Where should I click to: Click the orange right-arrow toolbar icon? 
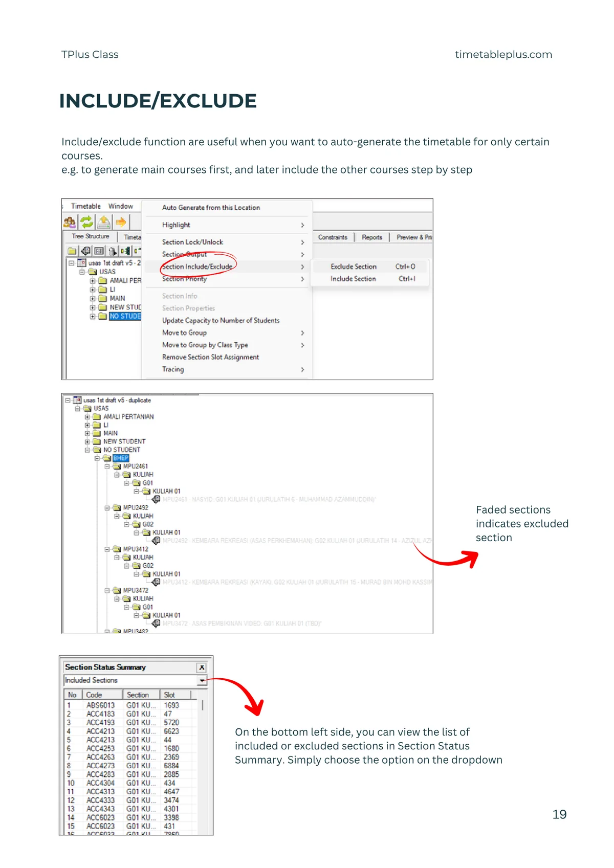(x=121, y=222)
